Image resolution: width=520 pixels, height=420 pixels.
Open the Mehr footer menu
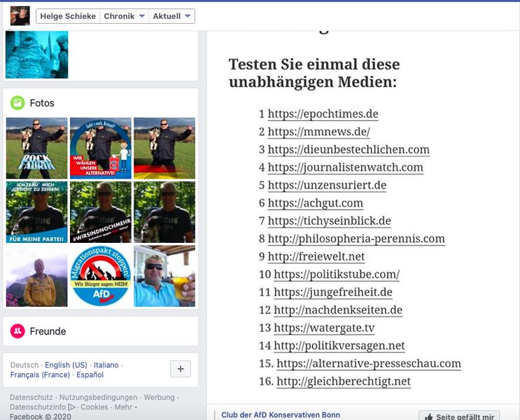tap(125, 407)
